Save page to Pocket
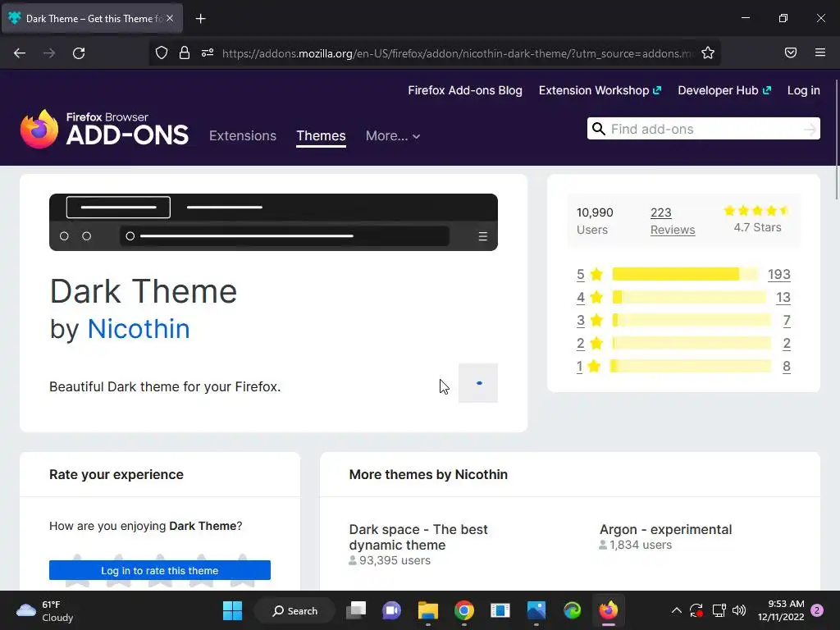Screen dimensions: 840x630 pyautogui.click(x=791, y=52)
